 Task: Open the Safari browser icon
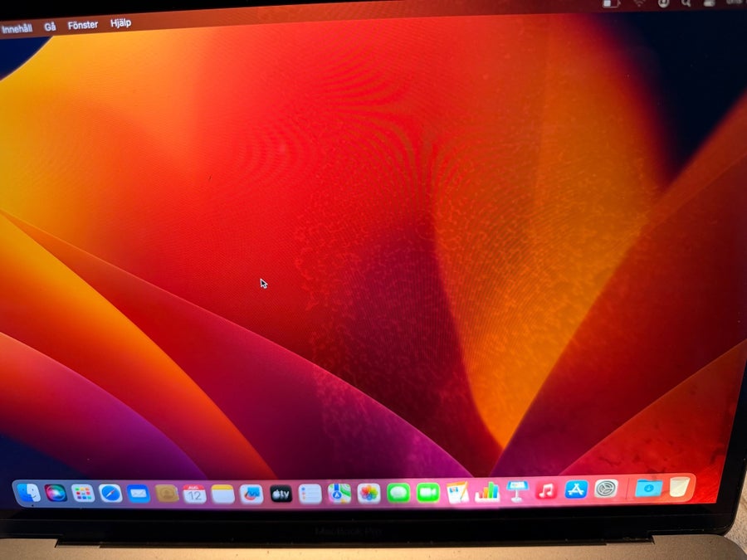coord(110,494)
